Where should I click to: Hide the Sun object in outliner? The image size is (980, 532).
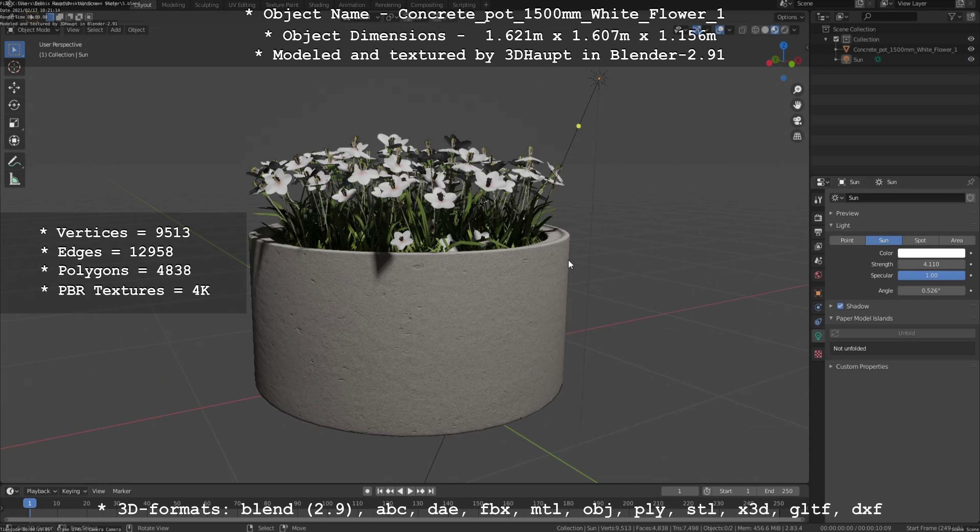[x=971, y=59]
